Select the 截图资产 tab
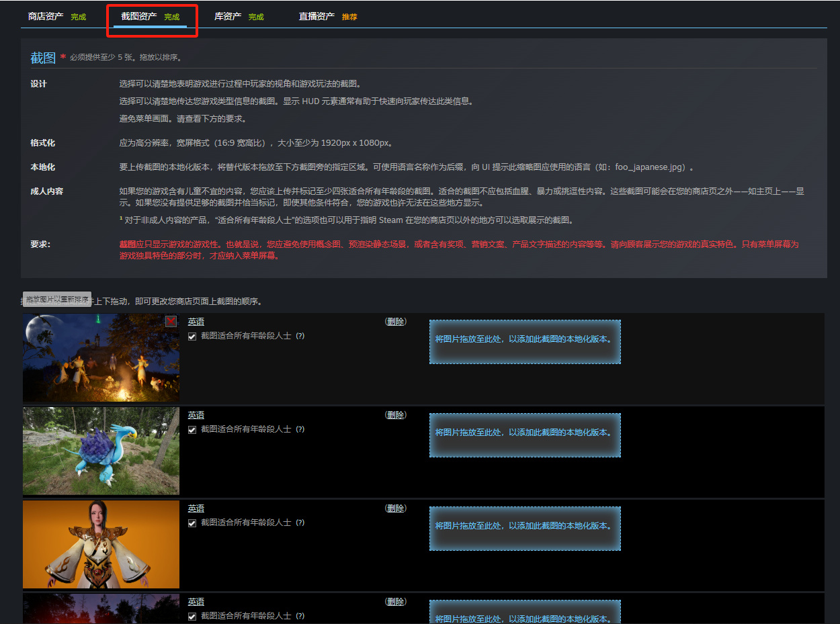 [x=150, y=16]
